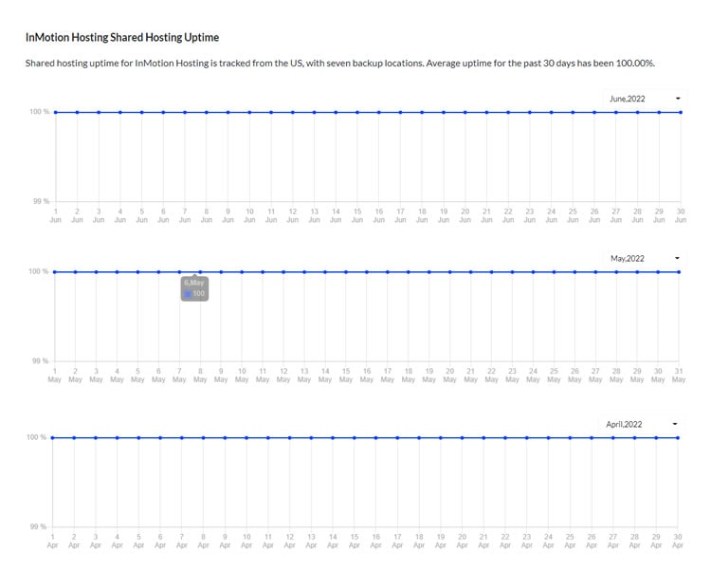The height and width of the screenshot is (588, 711).
Task: Click the data point for 30 Apr
Action: pyautogui.click(x=678, y=438)
